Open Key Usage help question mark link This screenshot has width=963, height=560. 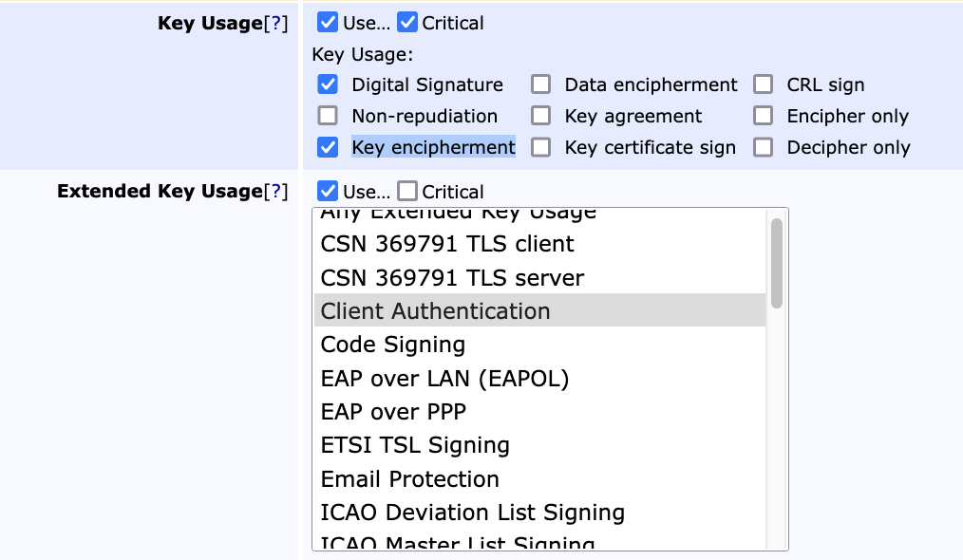pyautogui.click(x=275, y=24)
